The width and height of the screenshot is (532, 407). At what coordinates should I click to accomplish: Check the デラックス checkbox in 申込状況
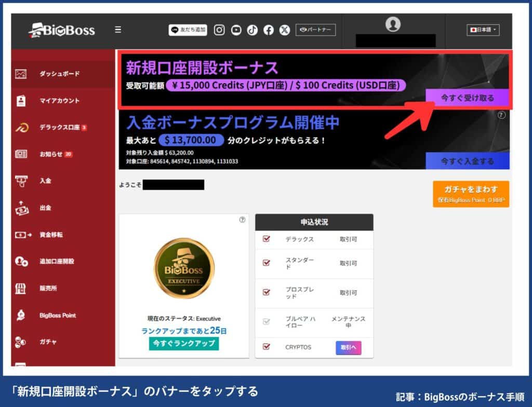267,240
